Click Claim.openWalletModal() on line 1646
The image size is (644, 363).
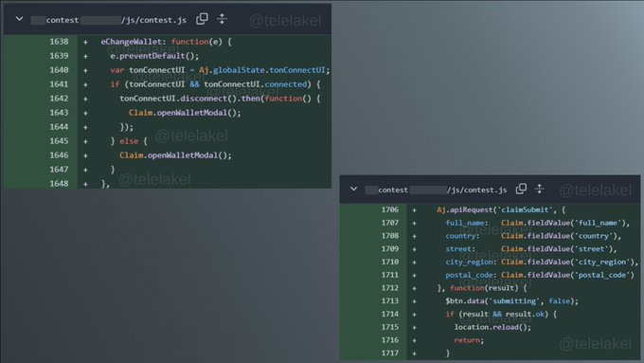[x=175, y=155]
